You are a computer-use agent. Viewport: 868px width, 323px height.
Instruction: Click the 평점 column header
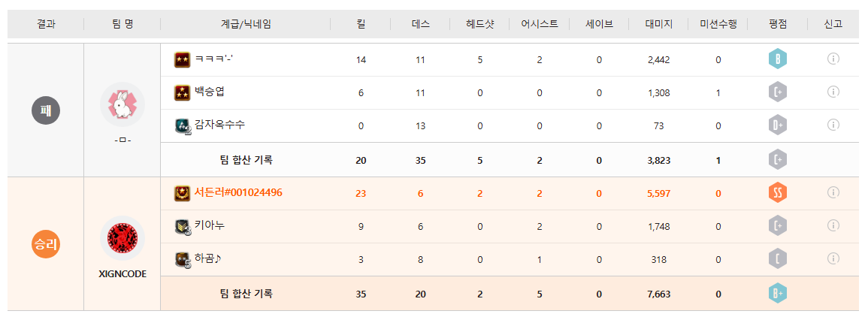[x=778, y=24]
